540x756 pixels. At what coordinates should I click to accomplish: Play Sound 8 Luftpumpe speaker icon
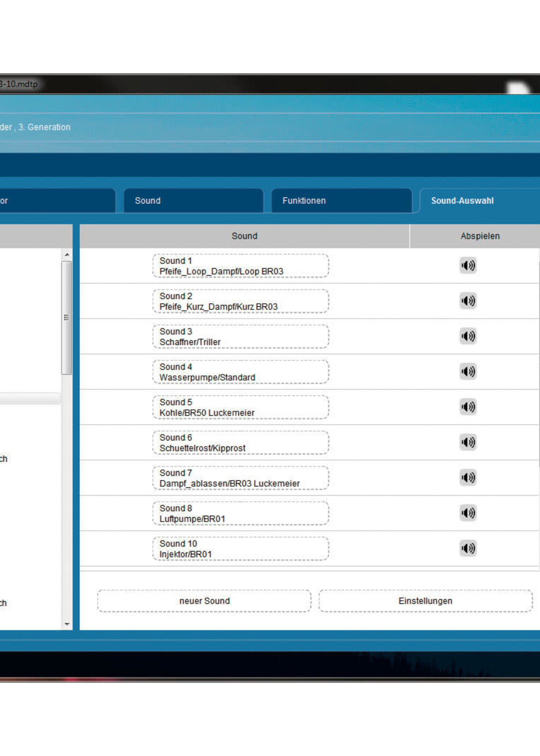(x=468, y=512)
